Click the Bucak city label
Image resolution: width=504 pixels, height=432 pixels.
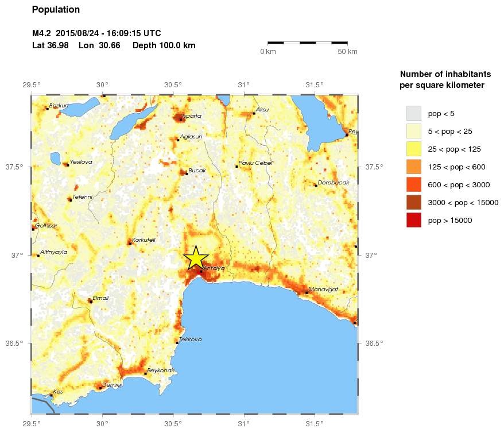tap(197, 171)
